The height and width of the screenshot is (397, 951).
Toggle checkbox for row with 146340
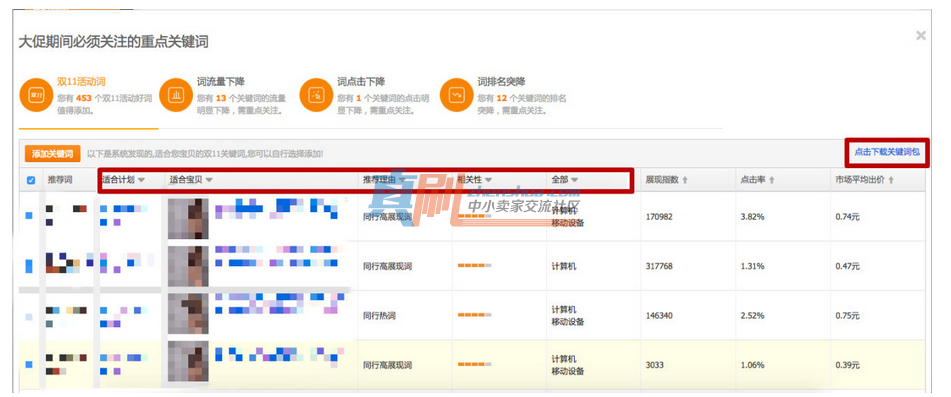click(x=29, y=316)
